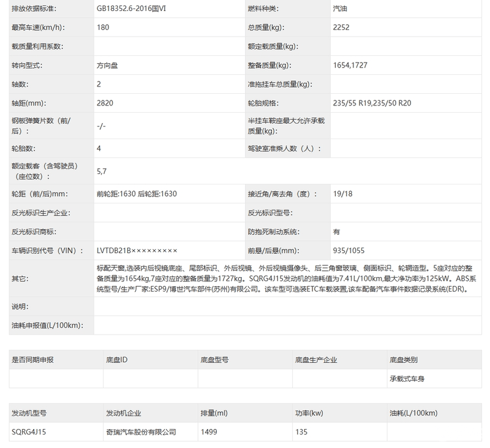Click total mass value 2252

tap(341, 28)
